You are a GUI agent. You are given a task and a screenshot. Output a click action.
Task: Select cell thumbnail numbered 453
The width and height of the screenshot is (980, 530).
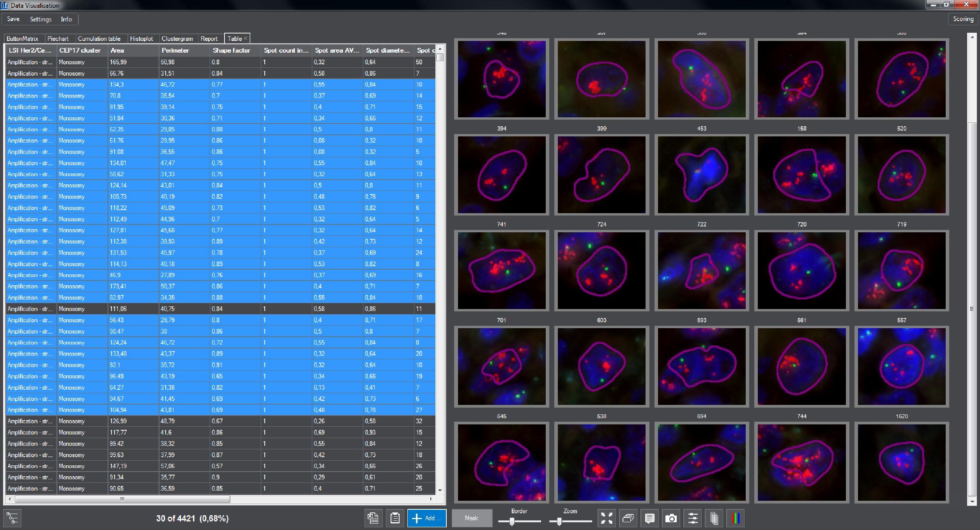(x=701, y=175)
